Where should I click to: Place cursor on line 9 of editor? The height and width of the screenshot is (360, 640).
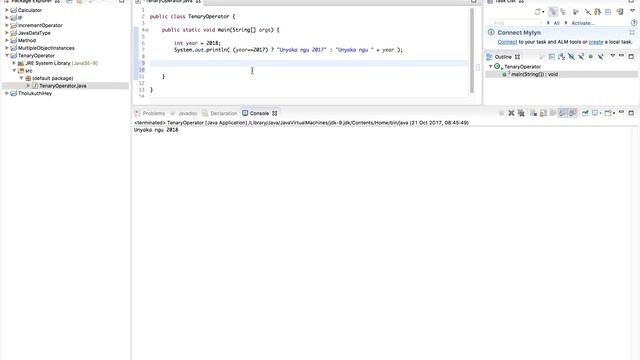309,63
